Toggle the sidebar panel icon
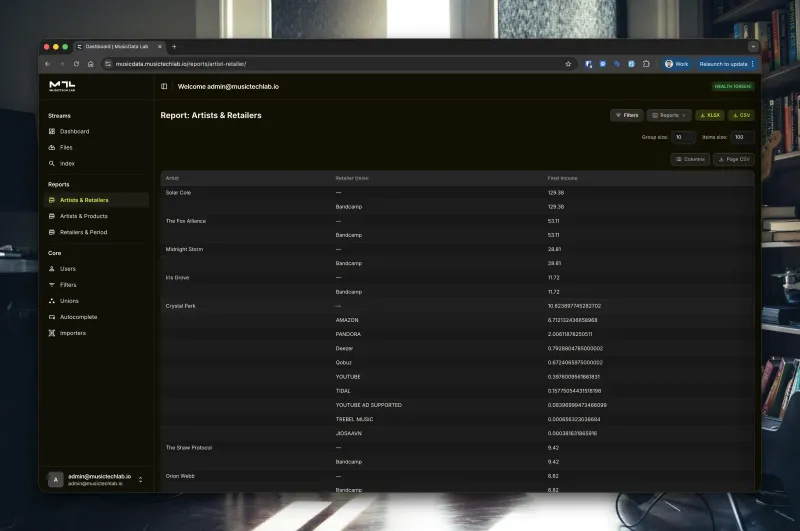 pos(164,86)
